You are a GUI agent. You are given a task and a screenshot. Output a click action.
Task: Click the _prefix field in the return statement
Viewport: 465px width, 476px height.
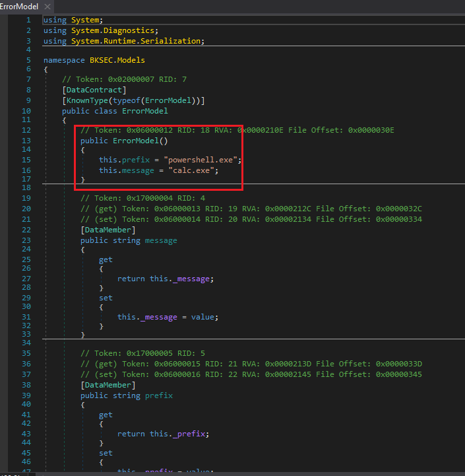[x=189, y=434]
